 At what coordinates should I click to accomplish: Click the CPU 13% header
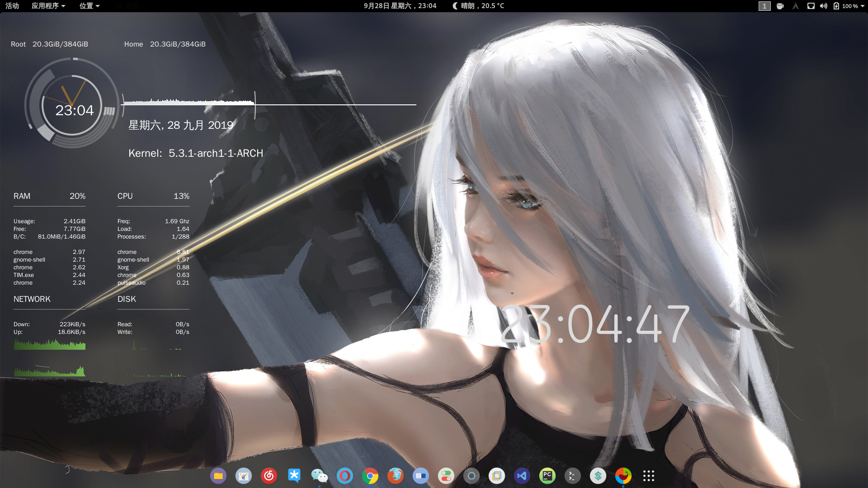coord(153,196)
